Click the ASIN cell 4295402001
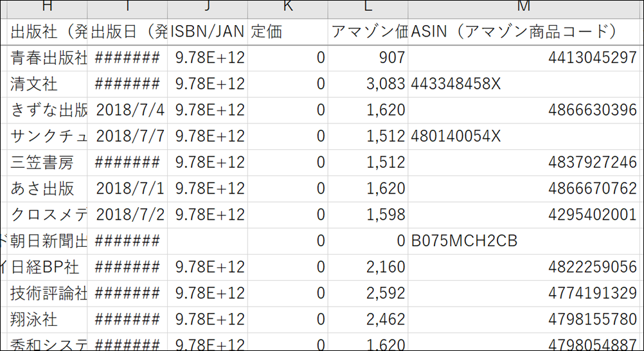Screen dimensions: 644x351 tap(524, 215)
